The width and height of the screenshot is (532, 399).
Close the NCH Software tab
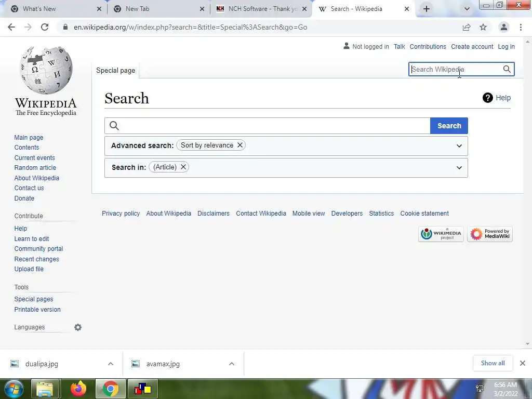(304, 9)
